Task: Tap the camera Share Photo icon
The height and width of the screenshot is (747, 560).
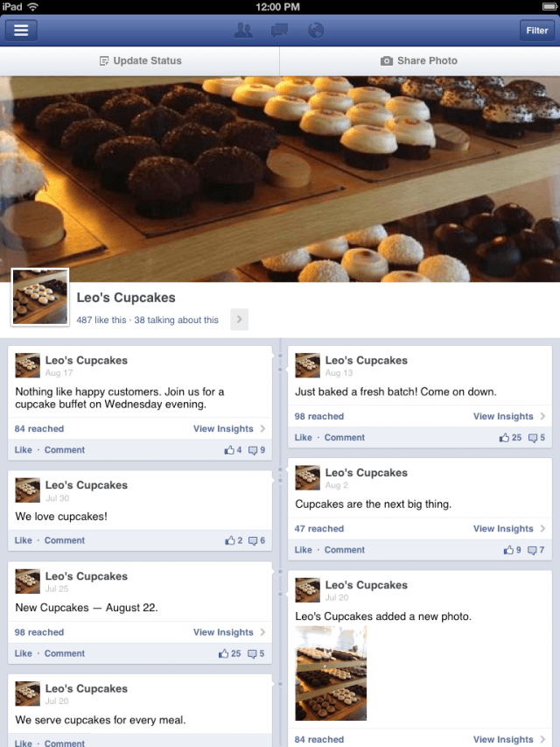Action: 386,60
